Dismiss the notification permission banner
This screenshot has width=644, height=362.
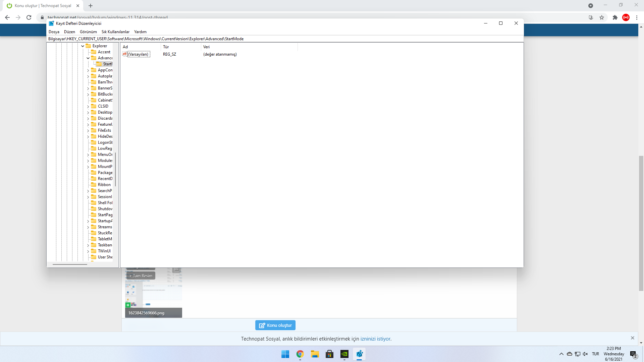[632, 338]
